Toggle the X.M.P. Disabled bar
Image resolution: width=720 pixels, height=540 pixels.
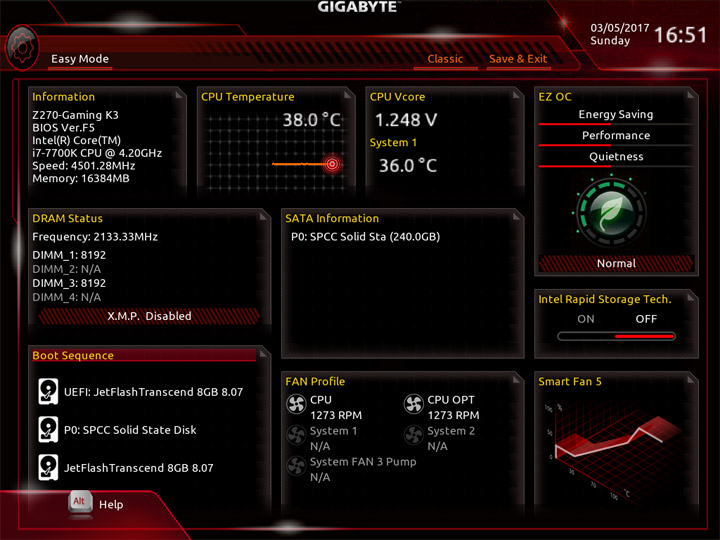(149, 316)
